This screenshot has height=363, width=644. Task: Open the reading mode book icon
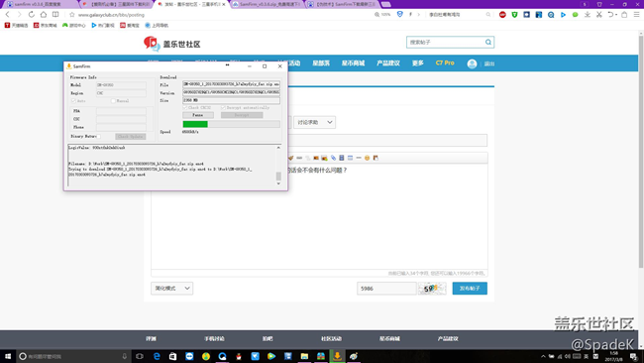point(55,15)
